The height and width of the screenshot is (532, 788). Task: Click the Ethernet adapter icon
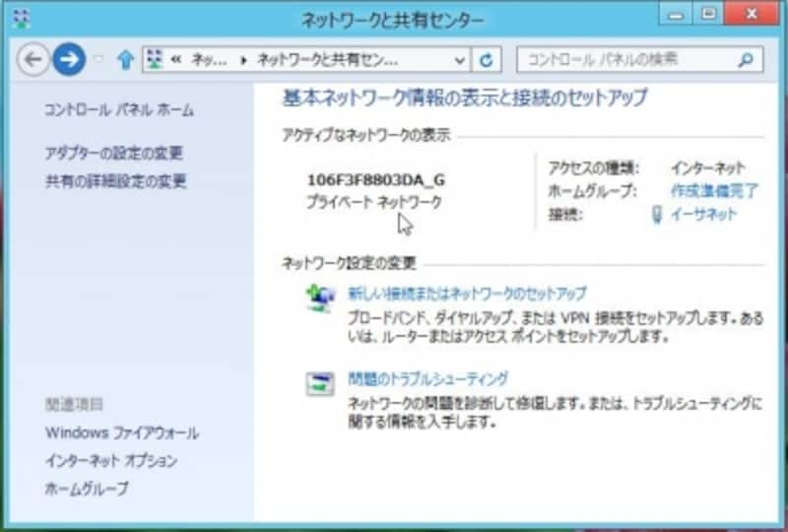click(657, 215)
